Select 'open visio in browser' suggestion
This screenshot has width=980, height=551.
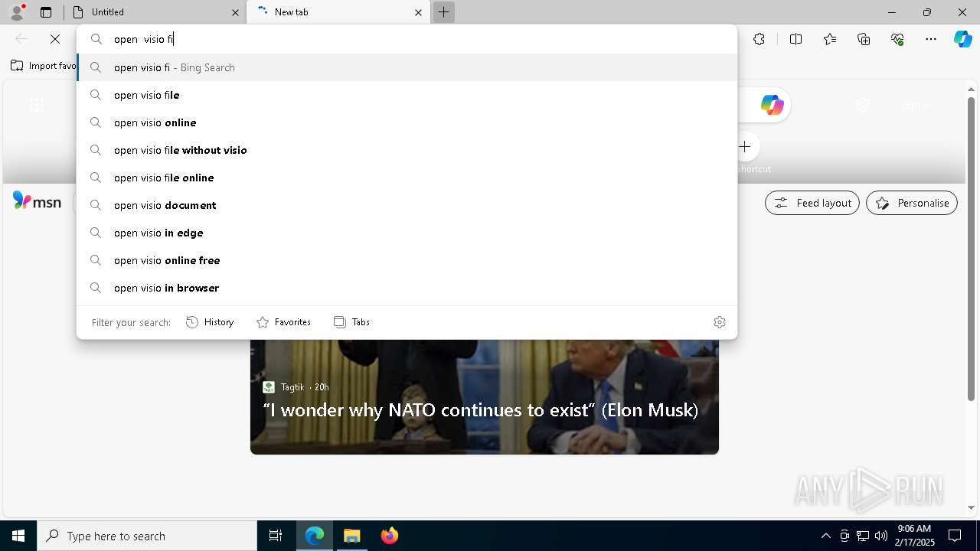(407, 288)
